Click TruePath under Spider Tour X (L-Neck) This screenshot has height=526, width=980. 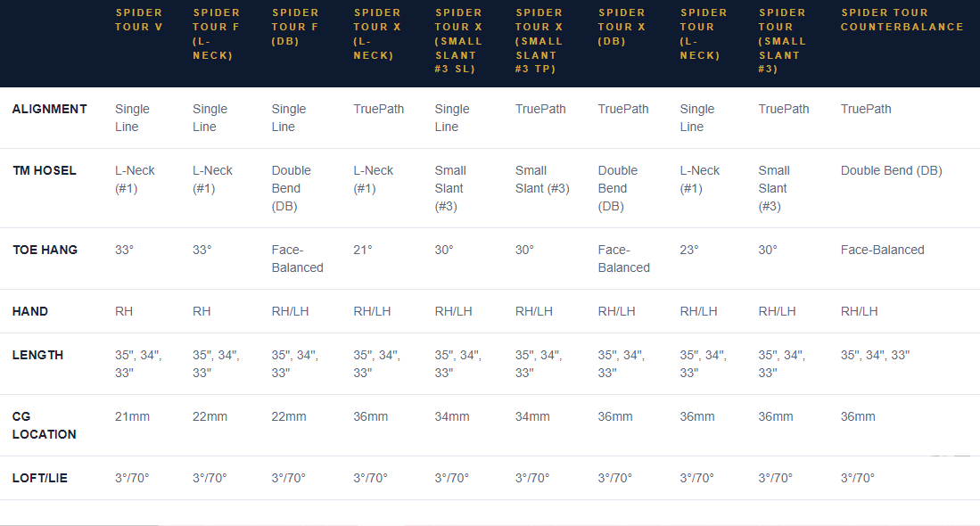pos(378,109)
